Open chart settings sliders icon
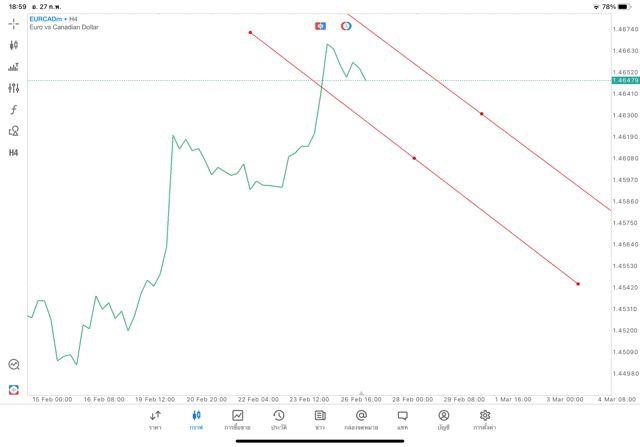640x447 pixels. pyautogui.click(x=13, y=88)
